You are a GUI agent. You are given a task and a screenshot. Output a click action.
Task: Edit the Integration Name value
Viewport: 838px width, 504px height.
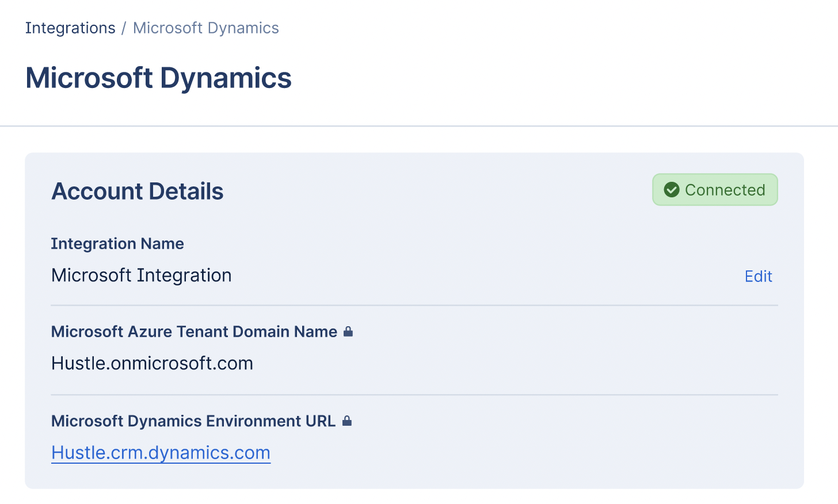click(x=758, y=277)
